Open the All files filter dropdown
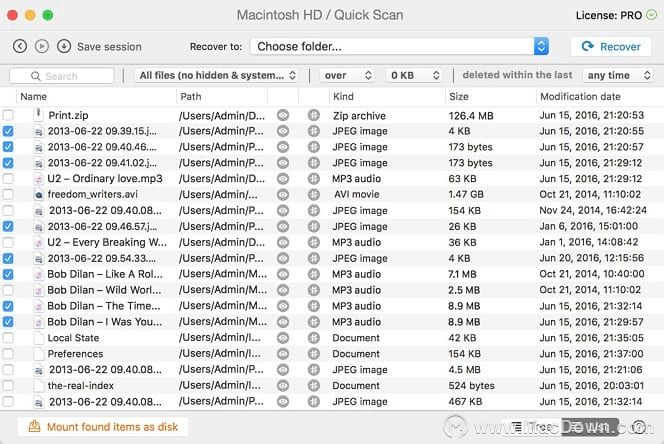The height and width of the screenshot is (444, 664). click(x=216, y=75)
